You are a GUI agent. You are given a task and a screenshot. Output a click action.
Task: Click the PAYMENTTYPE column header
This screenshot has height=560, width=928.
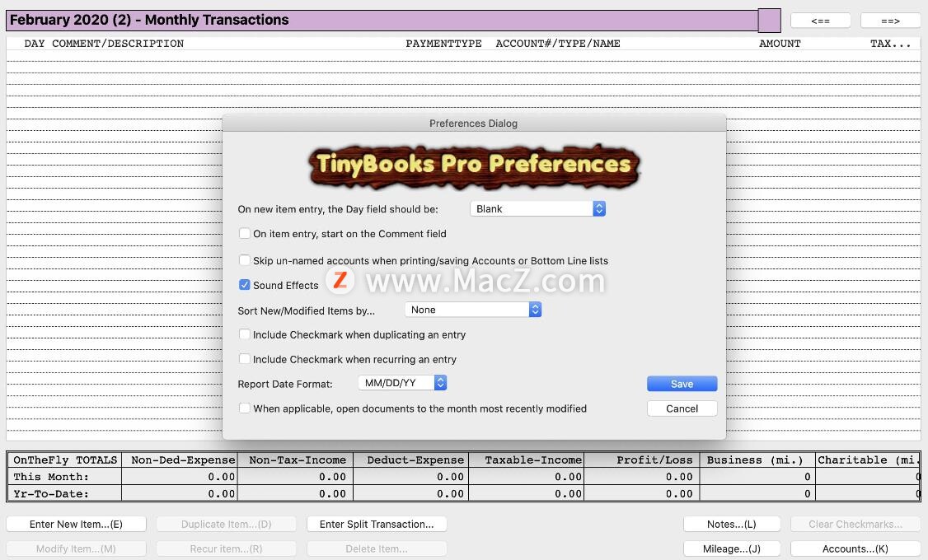coord(443,43)
